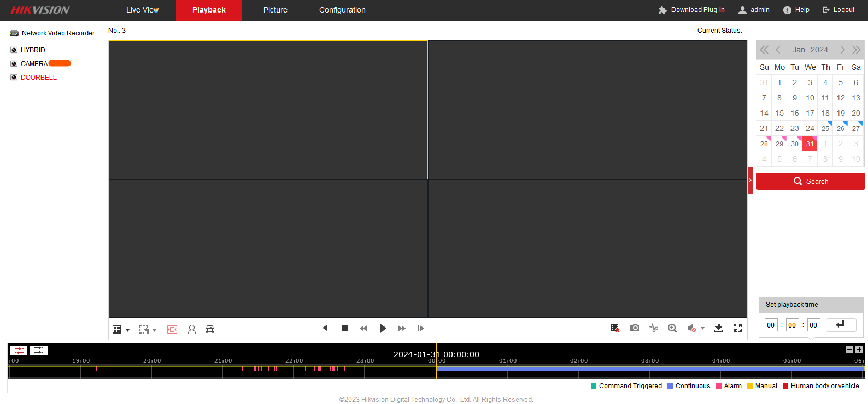868x404 pixels.
Task: Open the Configuration tab
Action: tap(342, 10)
